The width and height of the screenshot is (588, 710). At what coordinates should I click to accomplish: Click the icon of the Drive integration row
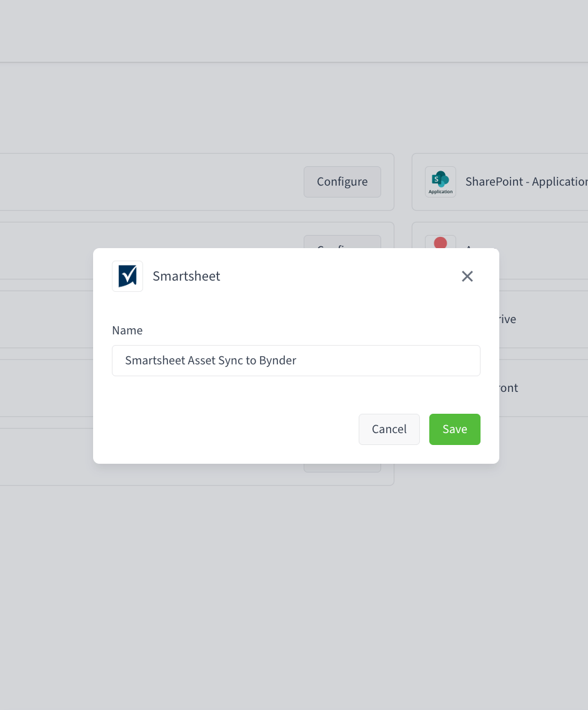click(441, 319)
